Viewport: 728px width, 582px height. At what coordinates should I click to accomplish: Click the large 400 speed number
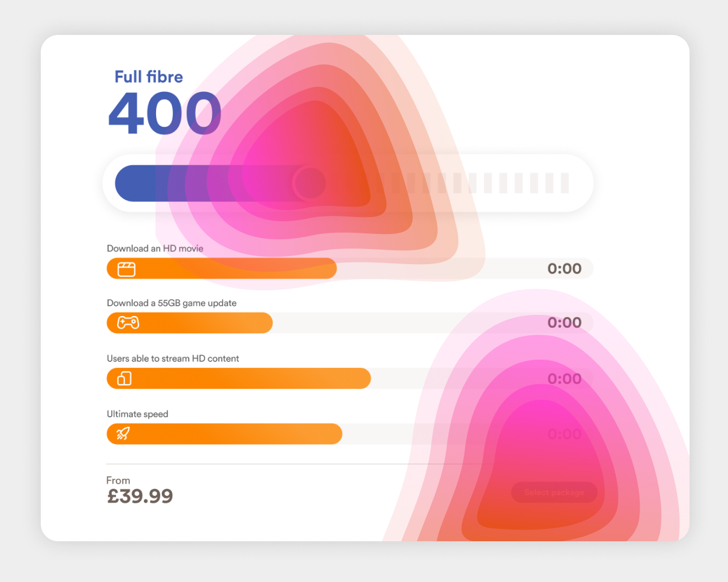165,113
